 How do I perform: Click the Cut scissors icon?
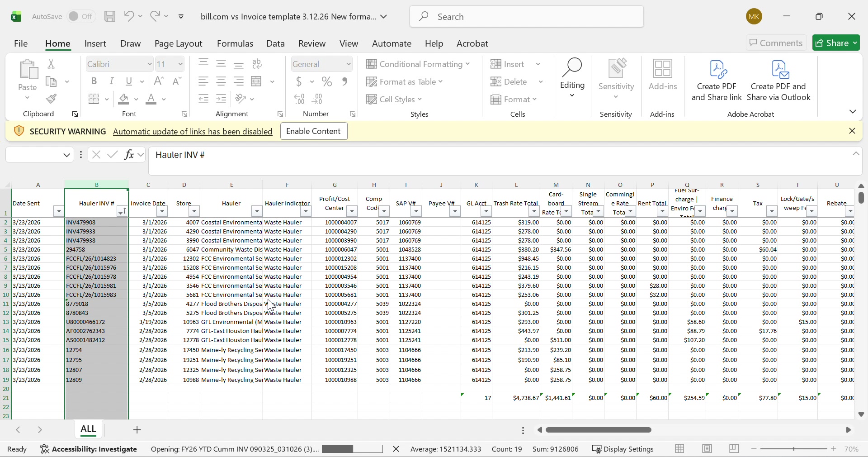pos(52,64)
